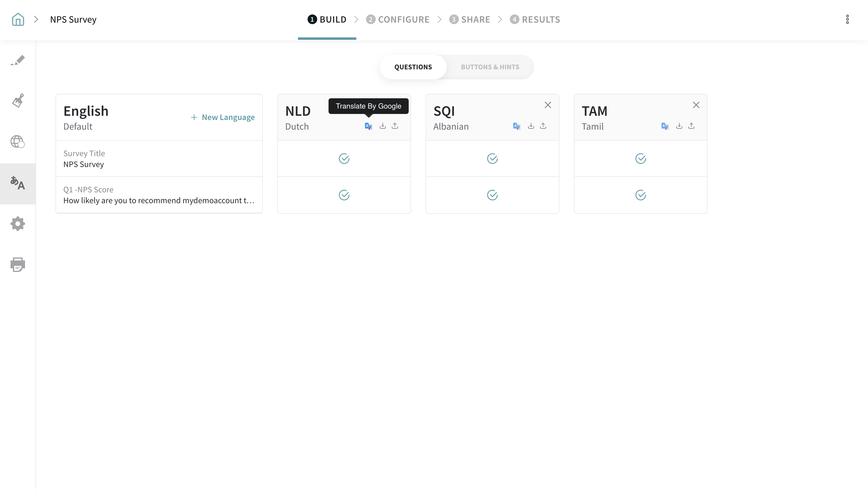Click the pencil edit sidebar icon
The image size is (868, 489).
click(17, 60)
